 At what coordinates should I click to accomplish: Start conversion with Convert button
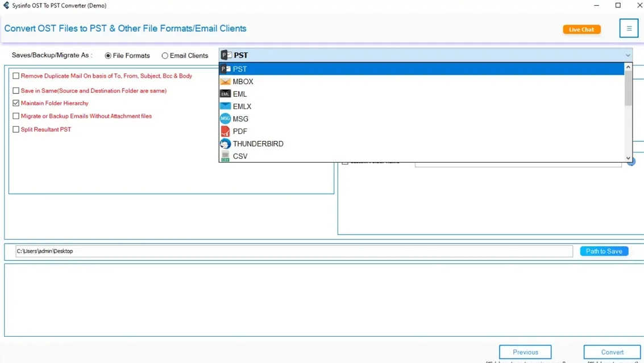click(612, 352)
